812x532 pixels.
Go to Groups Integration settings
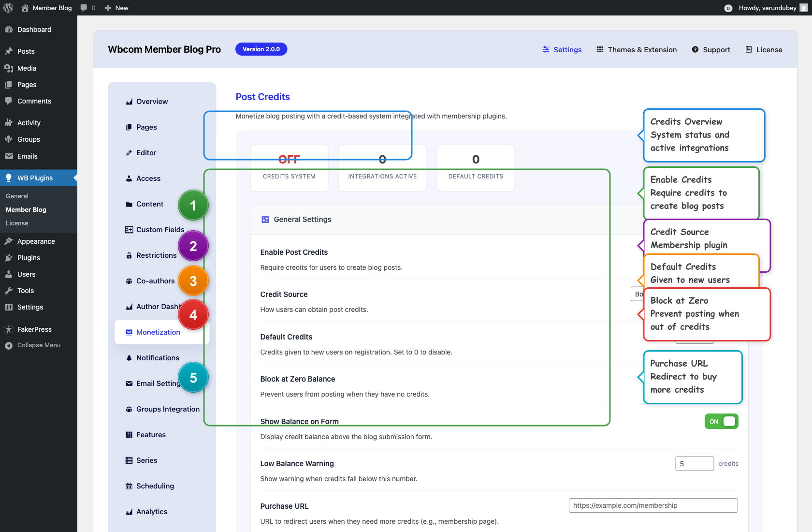click(x=168, y=409)
